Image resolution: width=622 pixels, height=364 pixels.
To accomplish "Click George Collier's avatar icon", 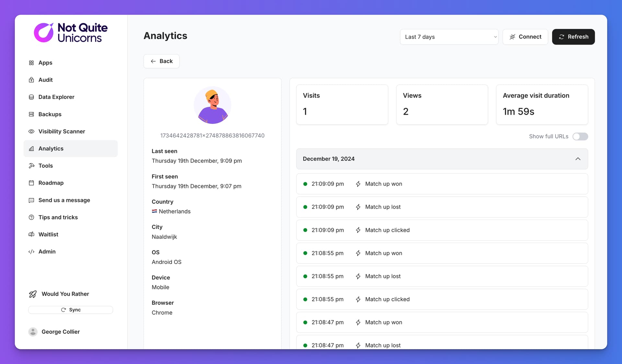I will (33, 332).
